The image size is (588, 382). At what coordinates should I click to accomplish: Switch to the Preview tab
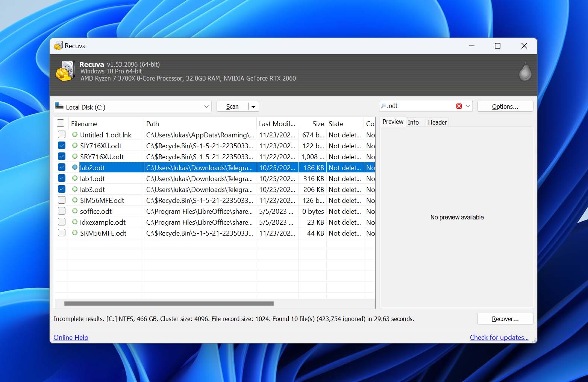pos(393,122)
